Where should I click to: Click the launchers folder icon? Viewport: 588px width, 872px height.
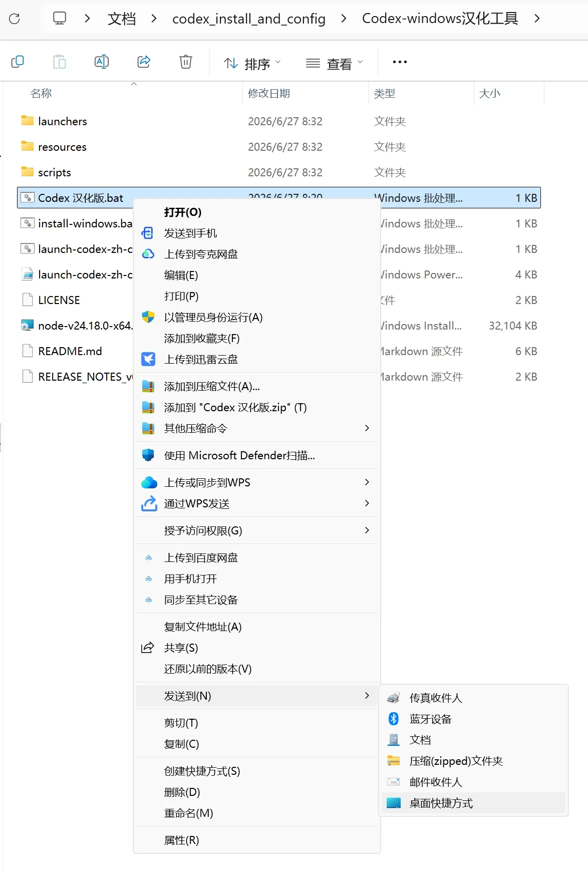28,121
